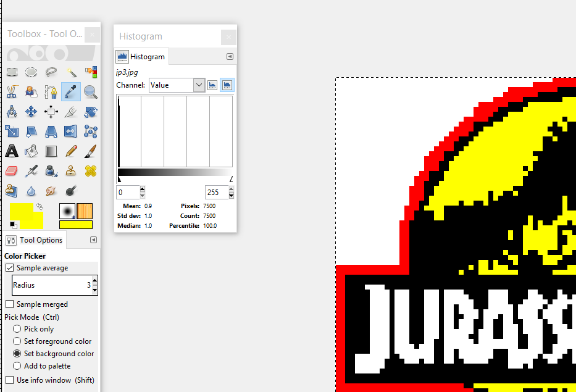
Task: Select the Pencil tool
Action: [71, 151]
